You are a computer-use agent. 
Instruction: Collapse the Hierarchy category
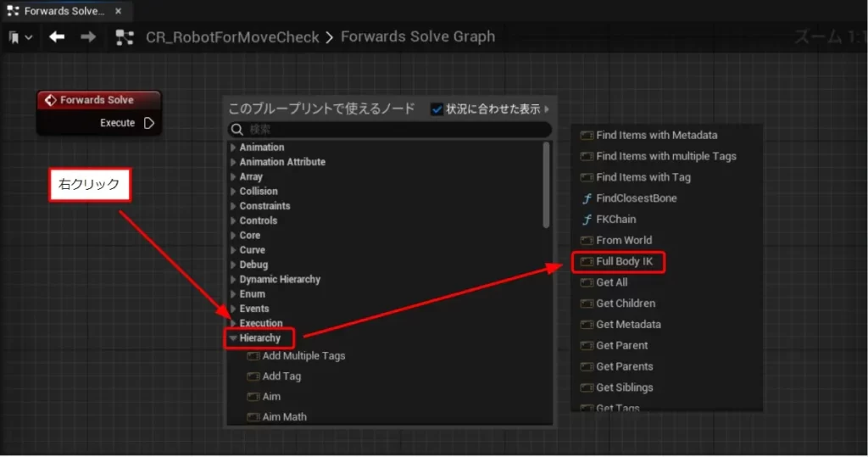pyautogui.click(x=233, y=338)
